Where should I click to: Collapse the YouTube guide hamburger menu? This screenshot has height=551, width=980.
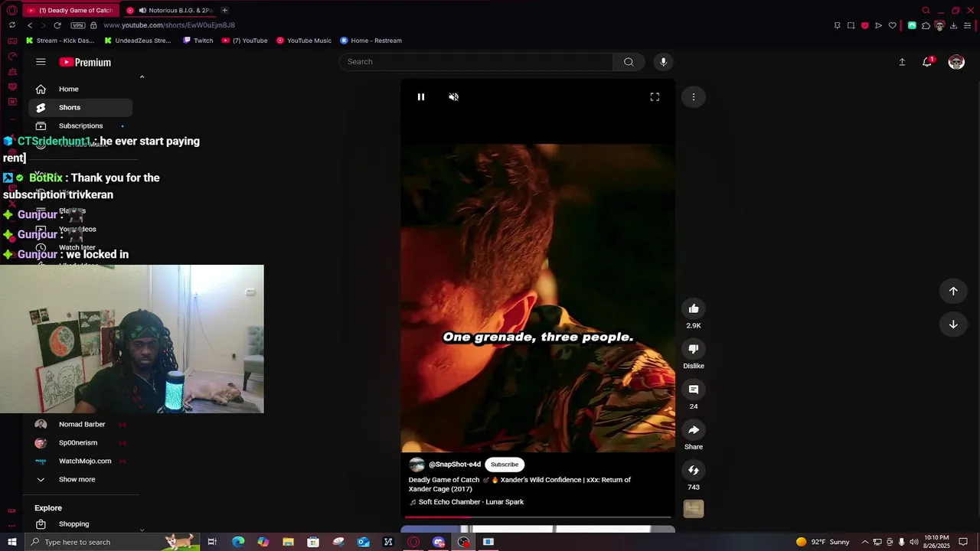pos(41,62)
